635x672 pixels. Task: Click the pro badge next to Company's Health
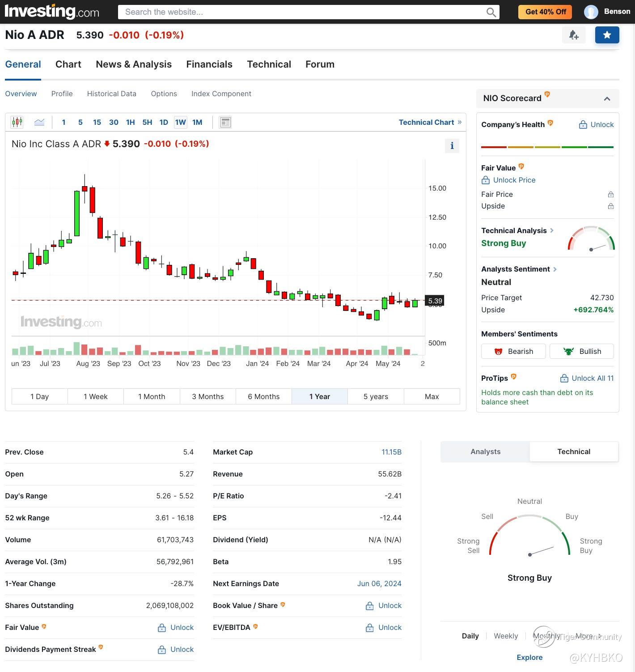[x=550, y=123]
